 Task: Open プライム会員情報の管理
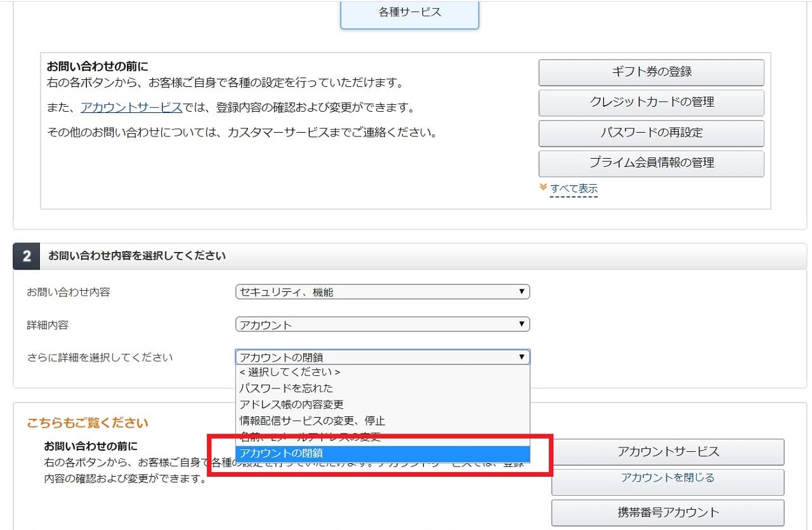click(x=651, y=163)
